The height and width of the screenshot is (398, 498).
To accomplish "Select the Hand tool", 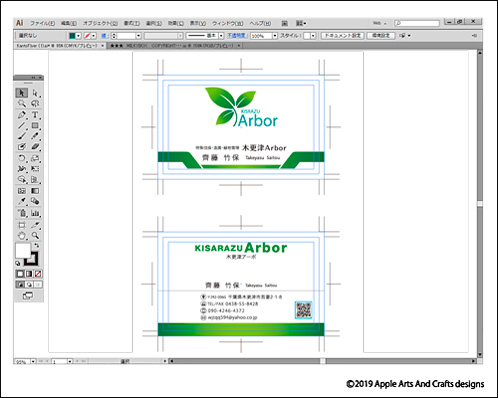I will (x=22, y=236).
